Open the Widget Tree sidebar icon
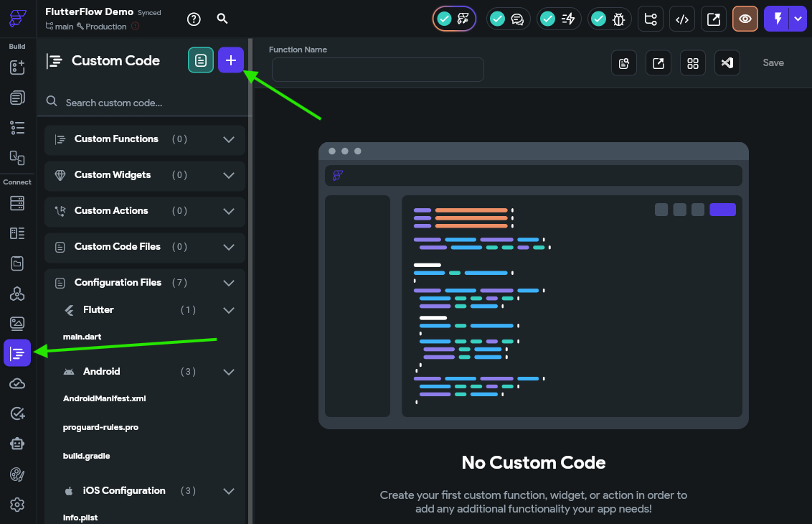Viewport: 812px width, 524px height. pos(17,128)
